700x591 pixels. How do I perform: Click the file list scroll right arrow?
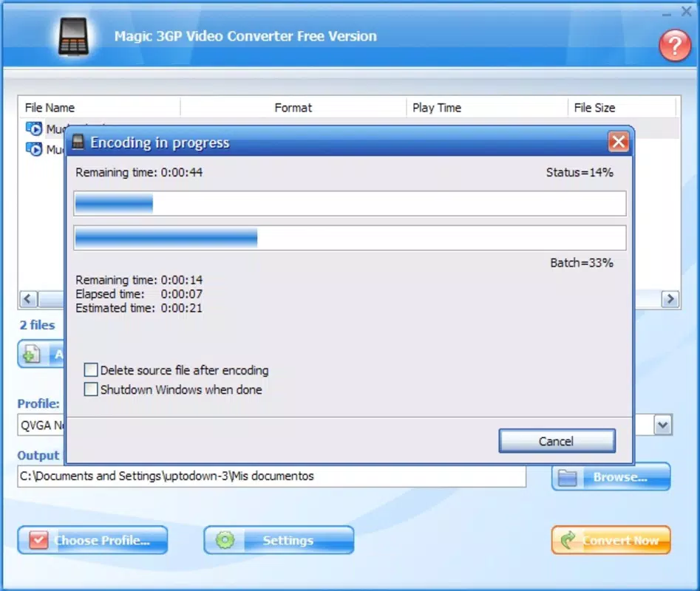[x=670, y=299]
